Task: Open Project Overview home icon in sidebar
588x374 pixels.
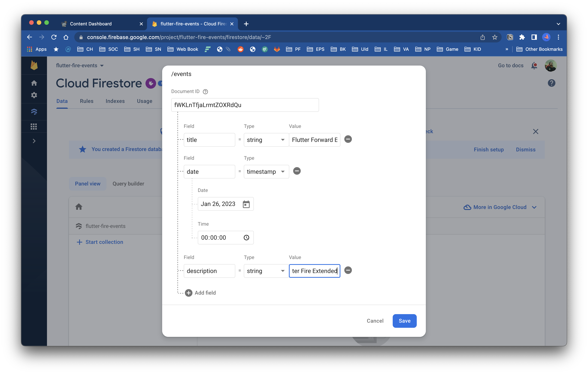Action: pos(34,83)
